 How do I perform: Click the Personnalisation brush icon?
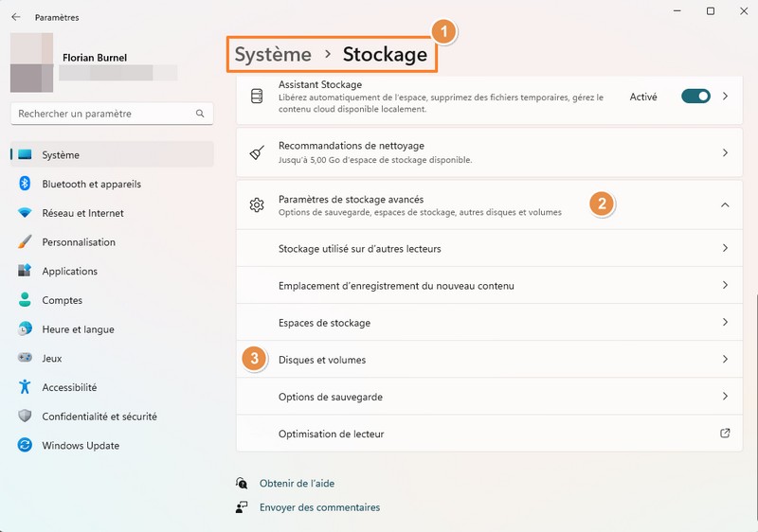(25, 242)
